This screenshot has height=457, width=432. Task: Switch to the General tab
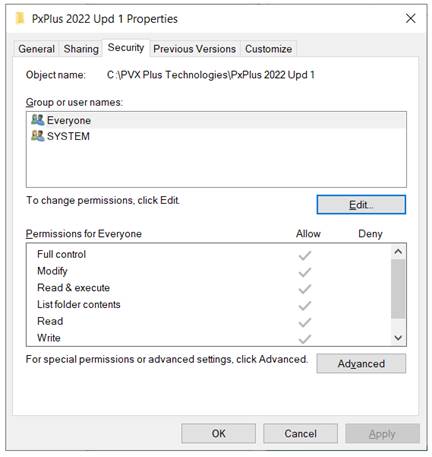pos(36,49)
